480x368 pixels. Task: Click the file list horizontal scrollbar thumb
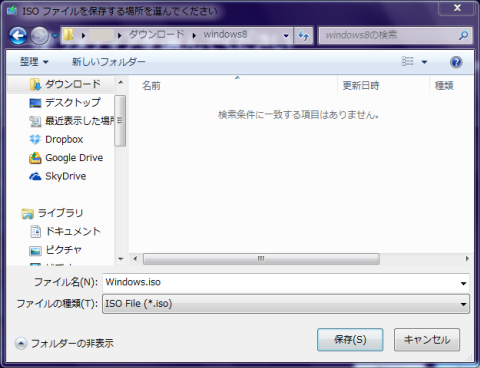(x=261, y=259)
